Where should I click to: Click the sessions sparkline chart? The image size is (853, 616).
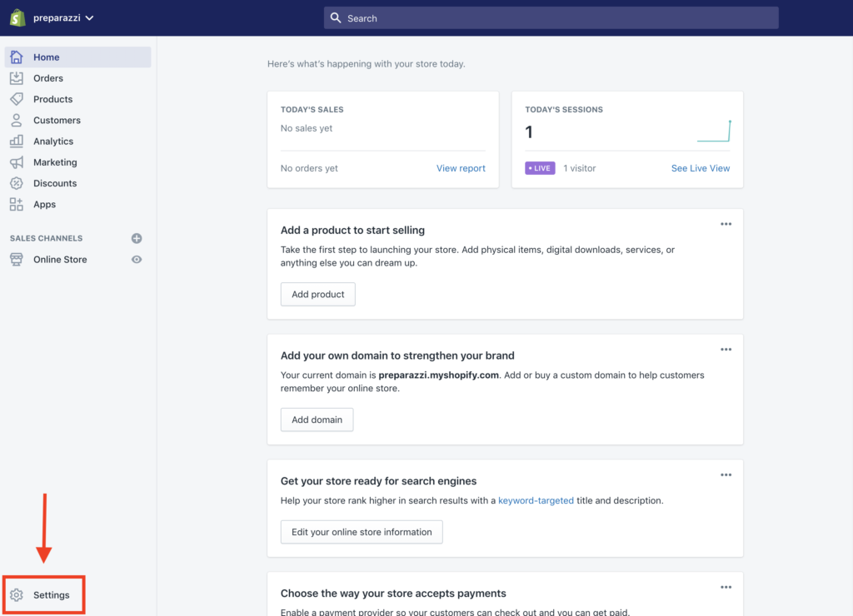[x=714, y=131]
